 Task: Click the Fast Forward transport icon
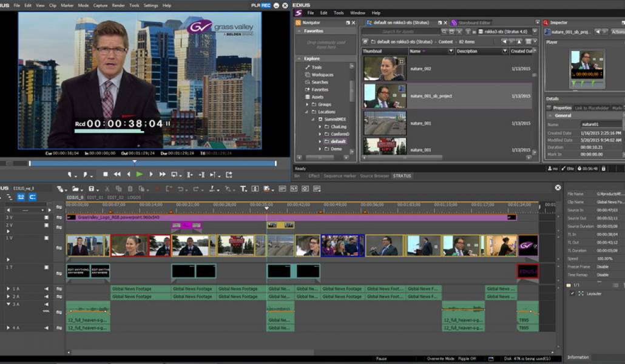coord(163,175)
